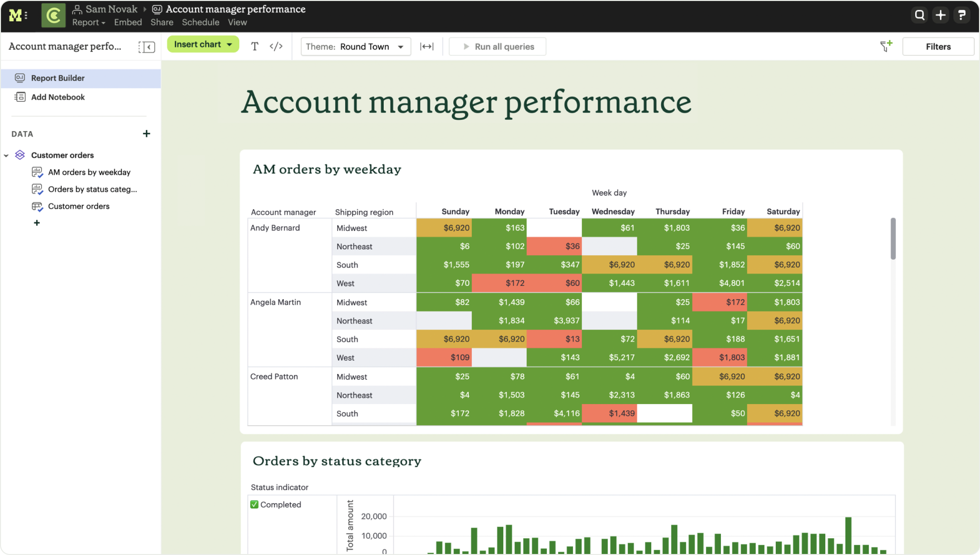Click AM orders by weekday chart icon

(37, 172)
